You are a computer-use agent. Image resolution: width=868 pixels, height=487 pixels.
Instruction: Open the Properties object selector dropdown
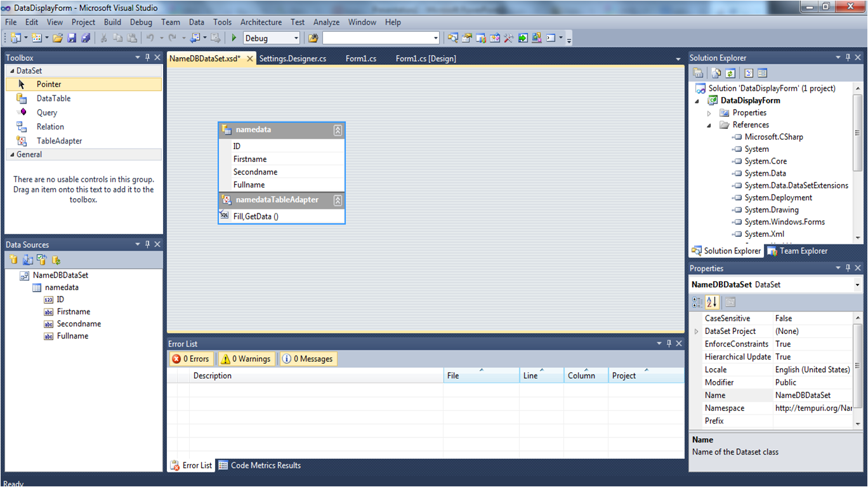[857, 285]
